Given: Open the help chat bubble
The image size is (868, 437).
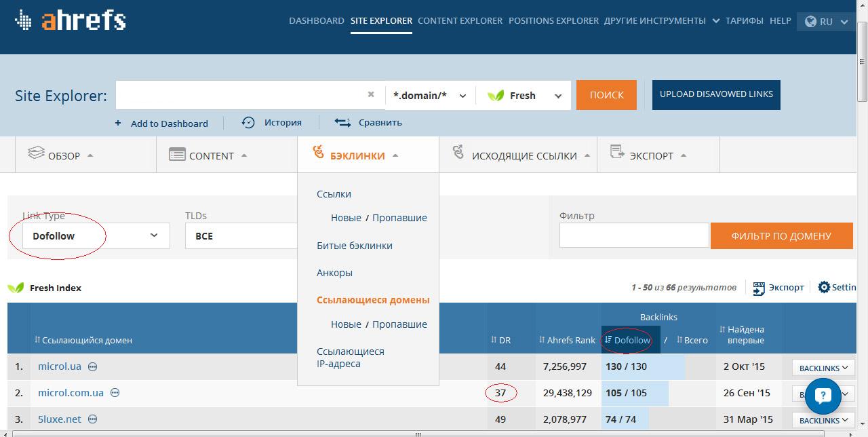Looking at the screenshot, I should coord(823,395).
